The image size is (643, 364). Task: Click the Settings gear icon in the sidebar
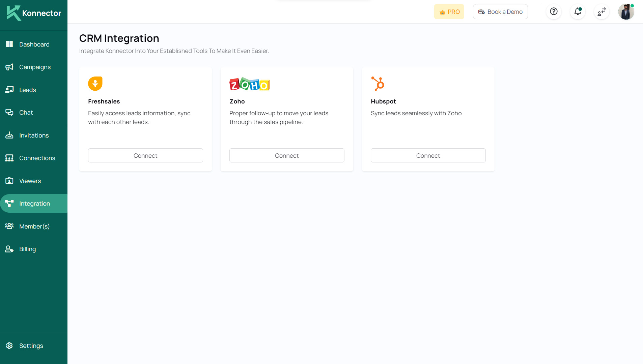tap(9, 345)
